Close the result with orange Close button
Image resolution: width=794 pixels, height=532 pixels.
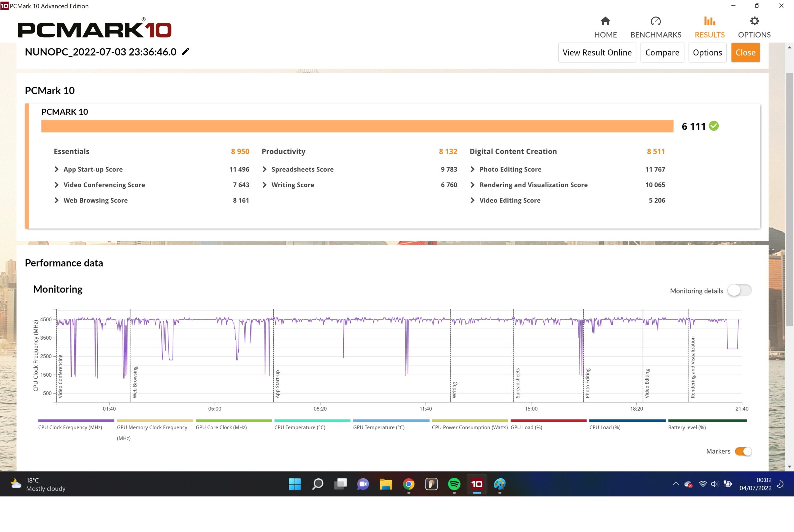[745, 53]
